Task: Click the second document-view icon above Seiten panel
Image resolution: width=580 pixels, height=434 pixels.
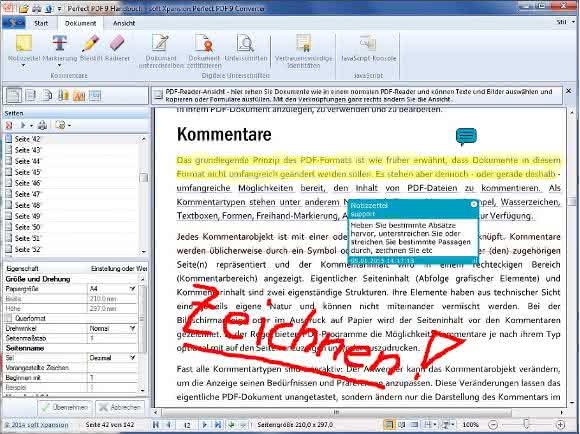Action: [x=30, y=95]
